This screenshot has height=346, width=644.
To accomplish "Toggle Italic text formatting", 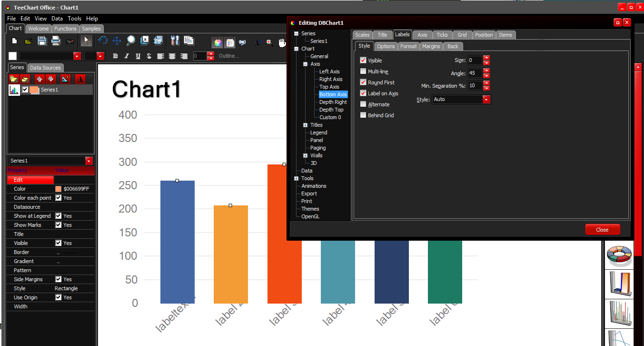I will (x=127, y=56).
